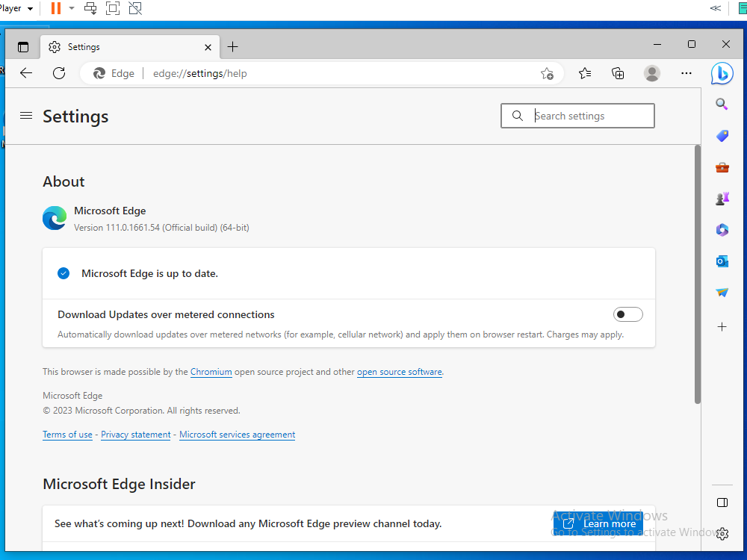Open the Terms of use link
The image size is (747, 560).
(67, 435)
